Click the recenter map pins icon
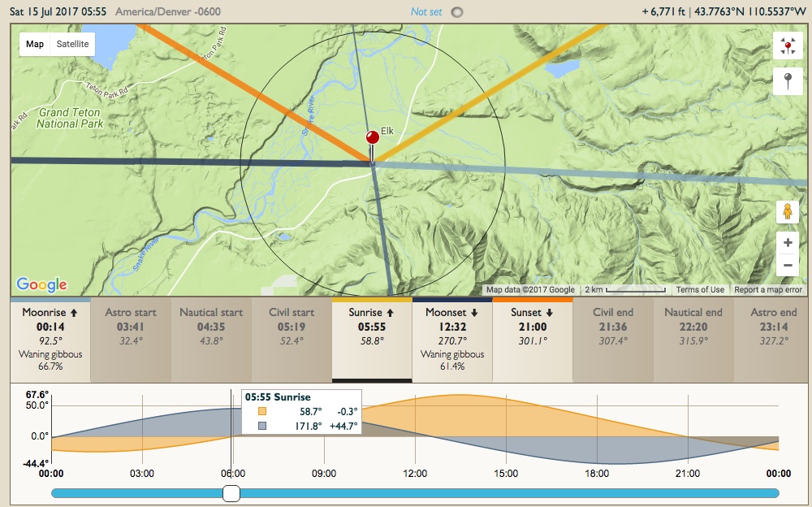Screen dimensions: 812x507 tap(787, 46)
